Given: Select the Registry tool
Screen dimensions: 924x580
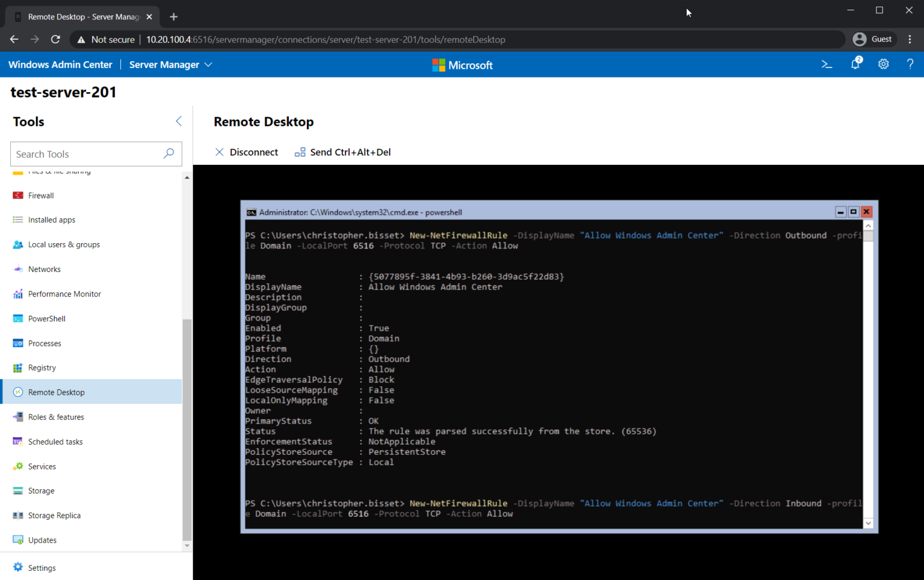Looking at the screenshot, I should point(42,368).
